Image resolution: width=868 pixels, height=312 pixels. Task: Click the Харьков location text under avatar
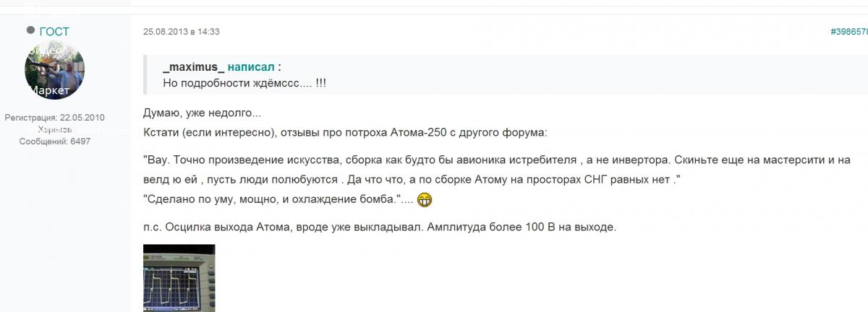pyautogui.click(x=54, y=129)
